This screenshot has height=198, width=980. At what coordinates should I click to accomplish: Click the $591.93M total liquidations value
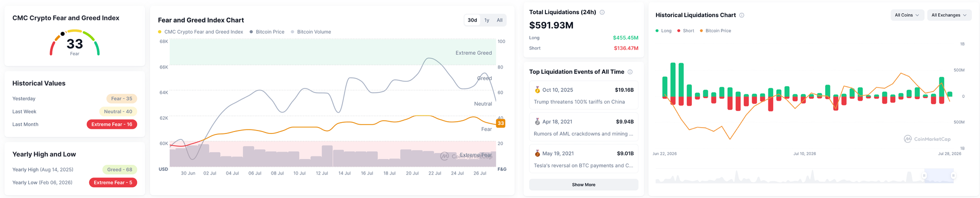(x=551, y=25)
